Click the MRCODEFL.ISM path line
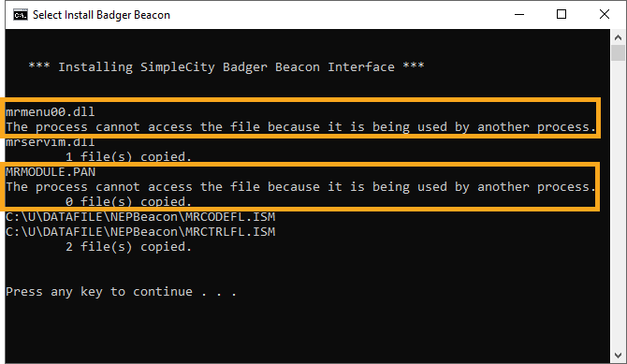This screenshot has width=627, height=364. pyautogui.click(x=140, y=217)
